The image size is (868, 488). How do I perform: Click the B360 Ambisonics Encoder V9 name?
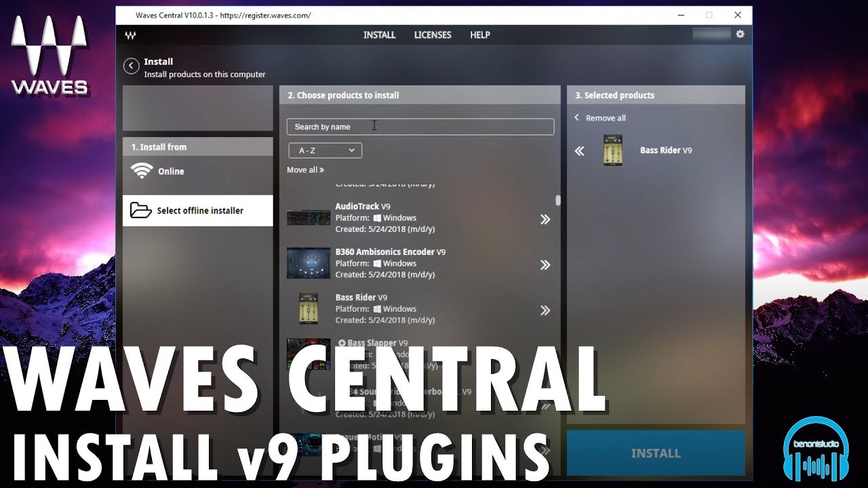tap(391, 251)
